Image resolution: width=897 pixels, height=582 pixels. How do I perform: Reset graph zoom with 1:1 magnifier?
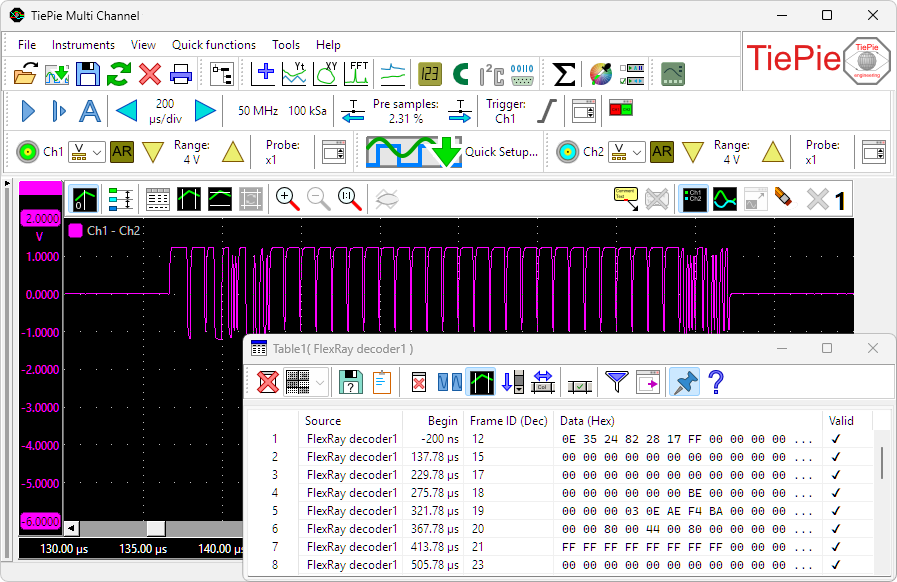pyautogui.click(x=350, y=199)
